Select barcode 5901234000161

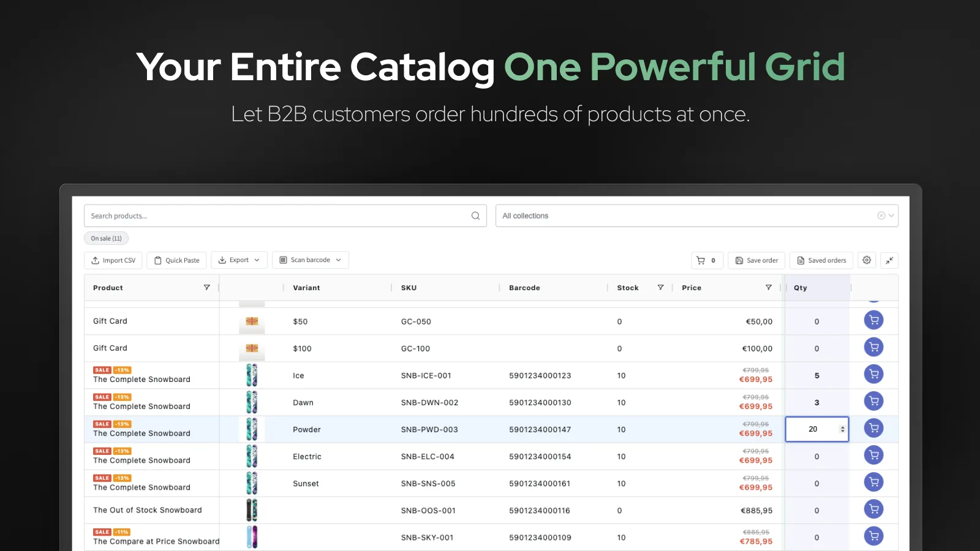pyautogui.click(x=540, y=484)
